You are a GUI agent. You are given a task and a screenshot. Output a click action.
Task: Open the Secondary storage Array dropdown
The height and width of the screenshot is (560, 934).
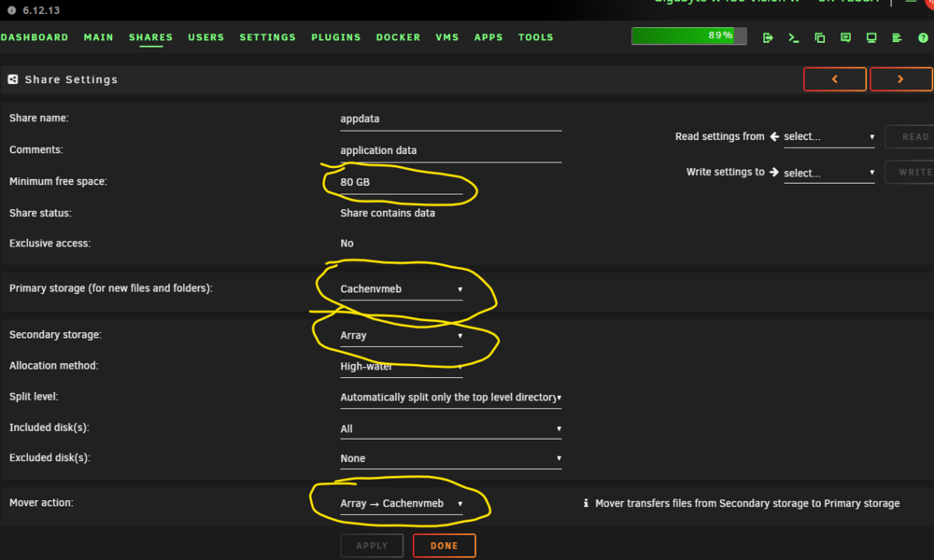(402, 336)
